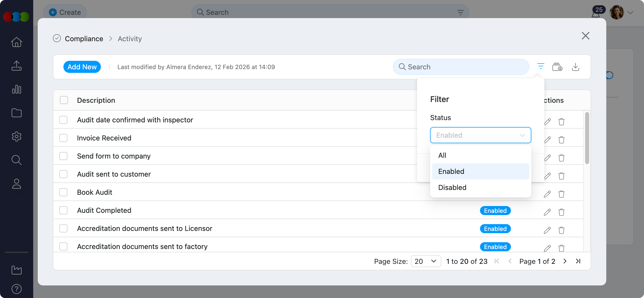Expand the user profile chevron

(630, 13)
